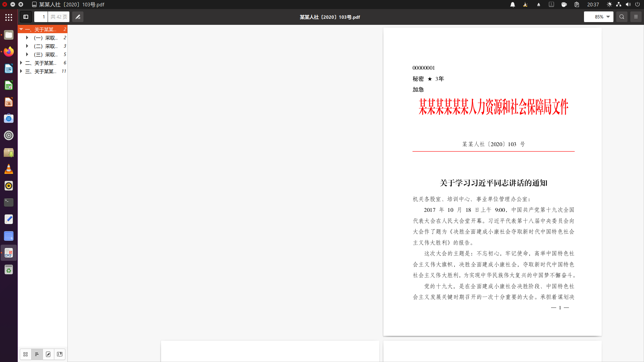Expand the '(一) 采取' outline entry

click(27, 38)
